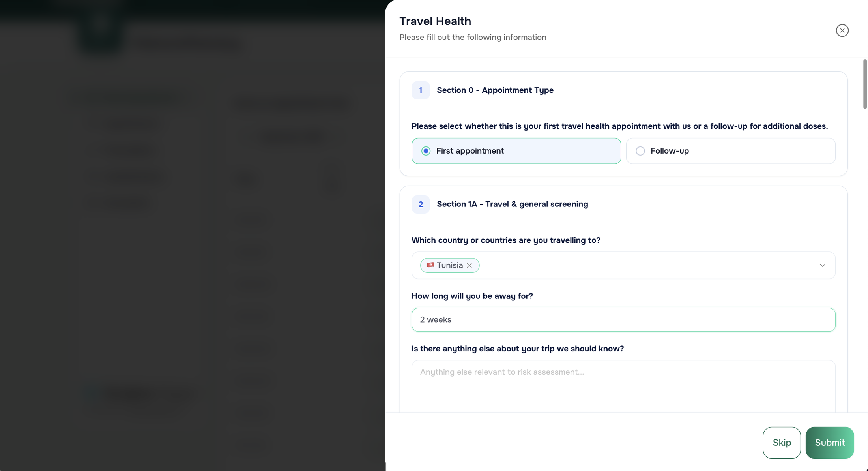
Task: Select the Follow-up radio option
Action: [730, 151]
